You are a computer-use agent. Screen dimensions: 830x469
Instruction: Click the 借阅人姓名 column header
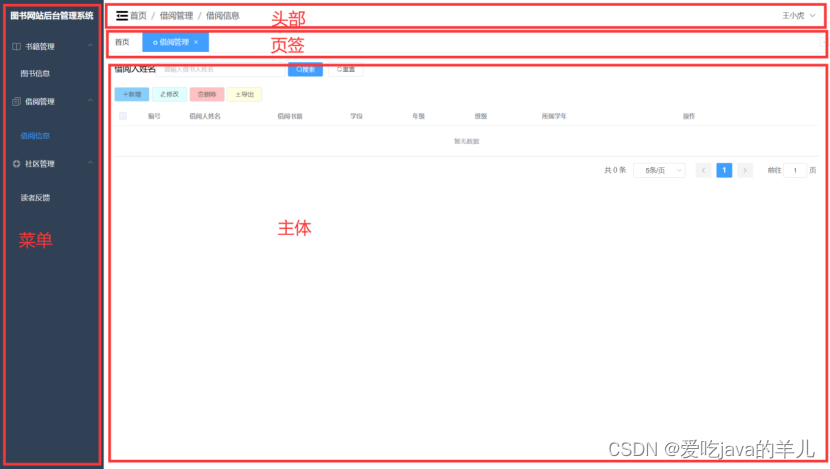point(205,116)
